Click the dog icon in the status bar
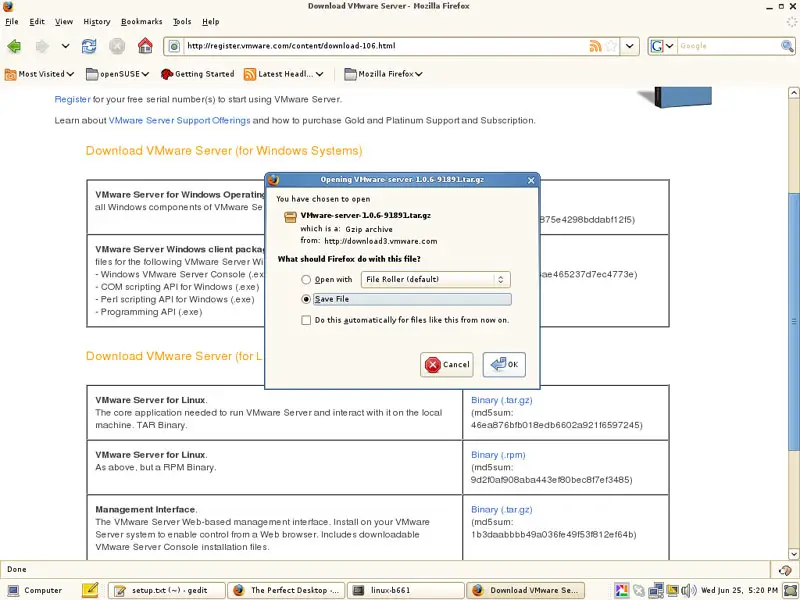This screenshot has height=600, width=800. [785, 570]
